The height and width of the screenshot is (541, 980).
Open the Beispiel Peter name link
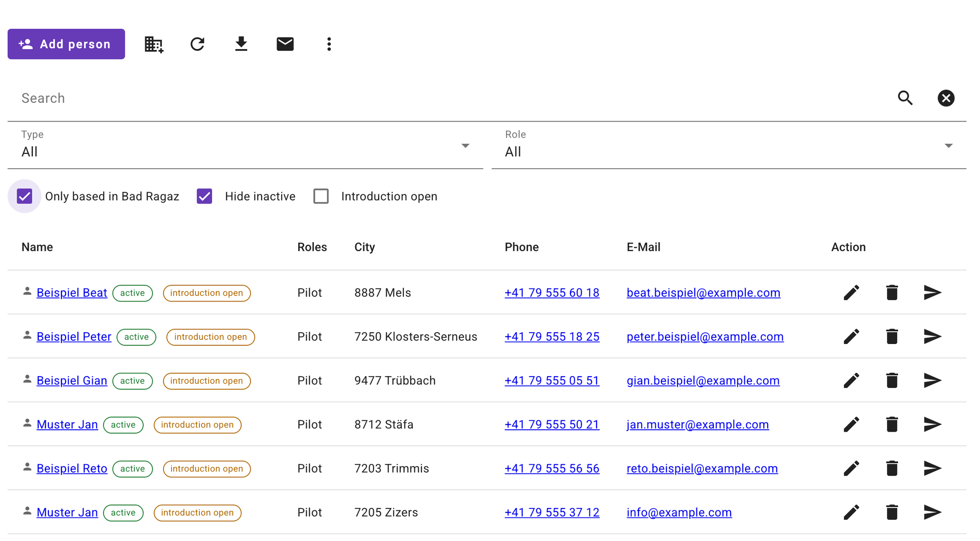point(74,336)
